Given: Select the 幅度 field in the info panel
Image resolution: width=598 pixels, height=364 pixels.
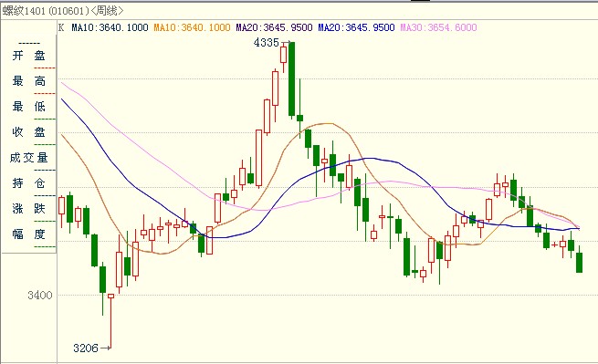Looking at the screenshot, I should pos(28,234).
